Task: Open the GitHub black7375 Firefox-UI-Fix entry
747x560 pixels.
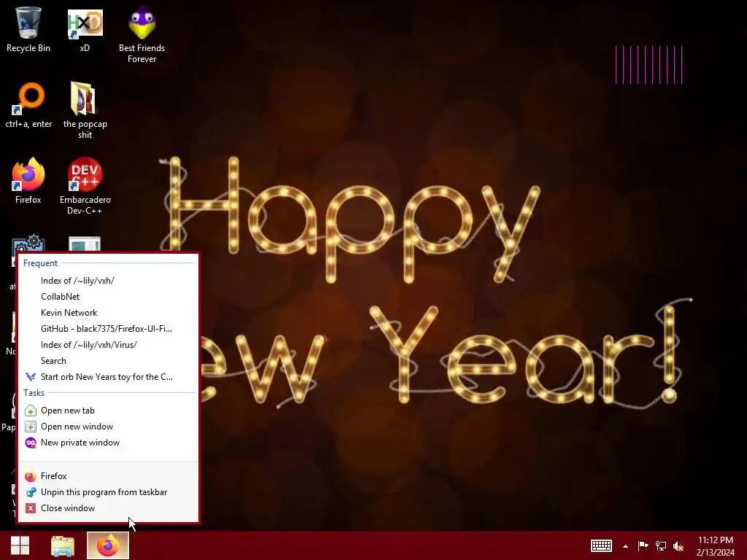Action: (108, 329)
